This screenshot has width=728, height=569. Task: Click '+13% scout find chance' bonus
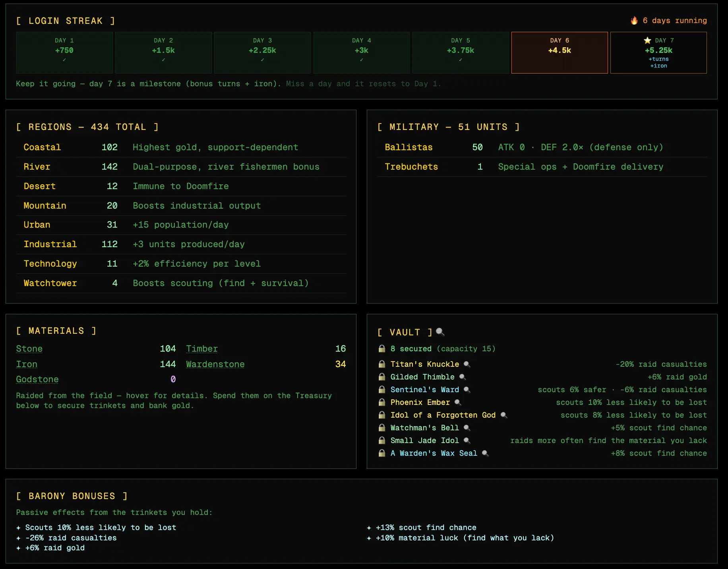(426, 528)
